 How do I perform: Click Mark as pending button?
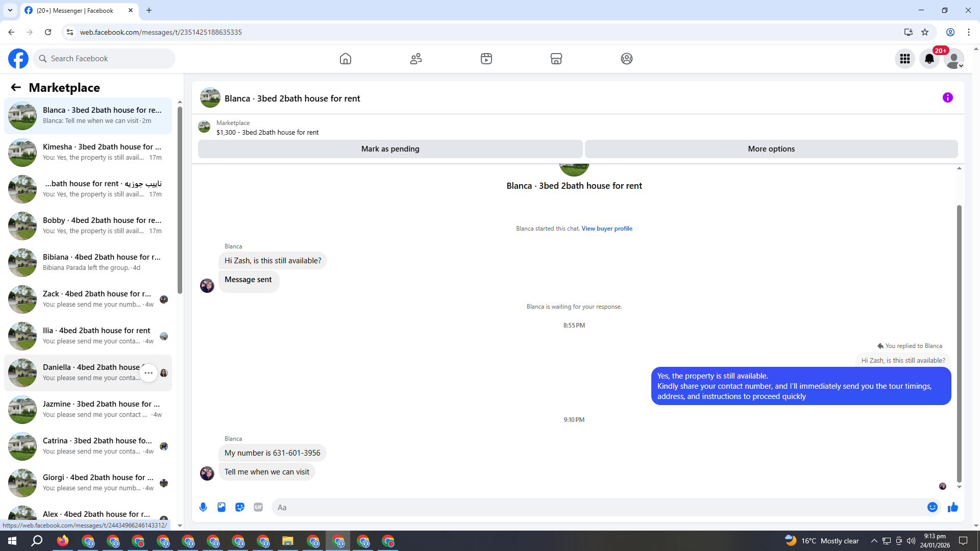point(390,149)
